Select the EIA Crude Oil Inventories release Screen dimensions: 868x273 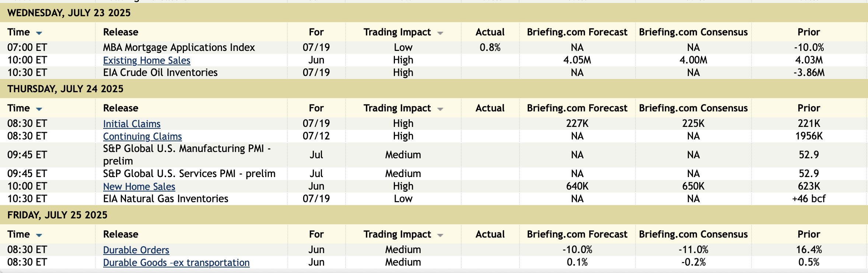pyautogui.click(x=160, y=73)
